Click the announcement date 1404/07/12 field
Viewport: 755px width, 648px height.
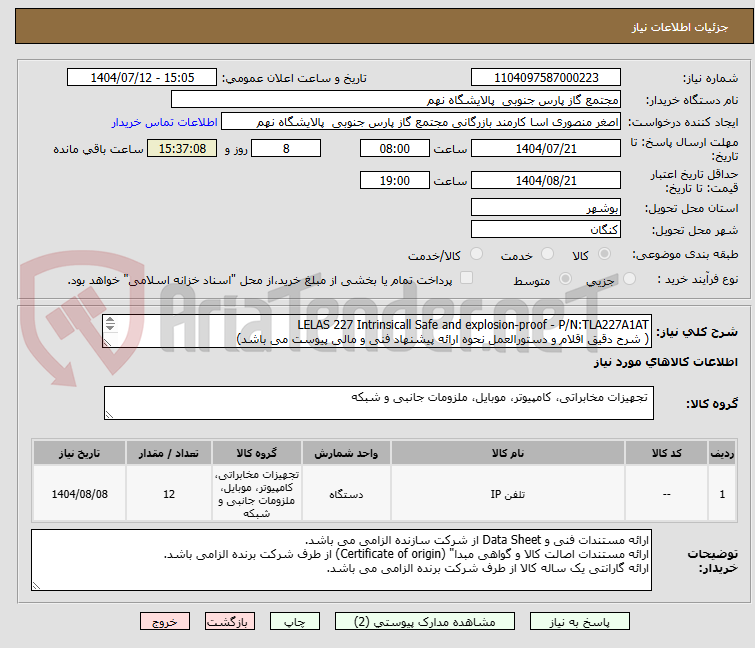point(142,77)
